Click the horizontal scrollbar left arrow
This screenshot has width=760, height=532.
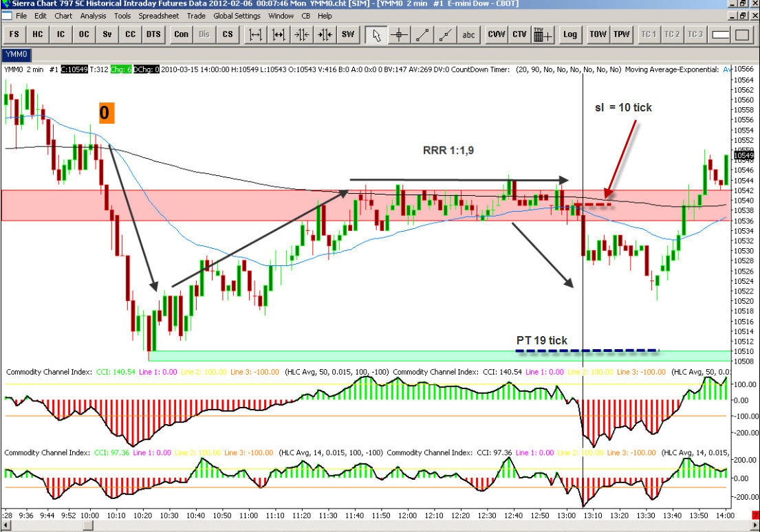(6, 525)
